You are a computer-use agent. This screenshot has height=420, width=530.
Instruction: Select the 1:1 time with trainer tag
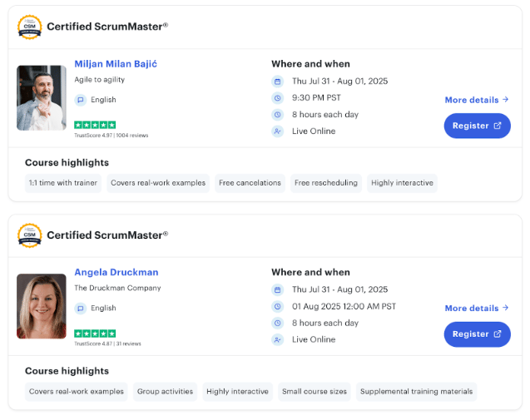pos(63,183)
